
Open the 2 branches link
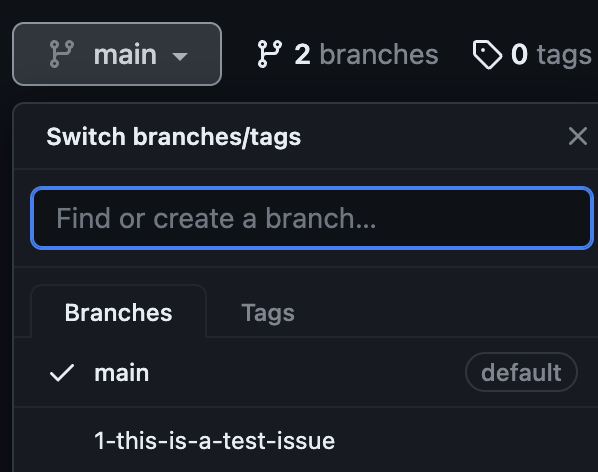348,54
